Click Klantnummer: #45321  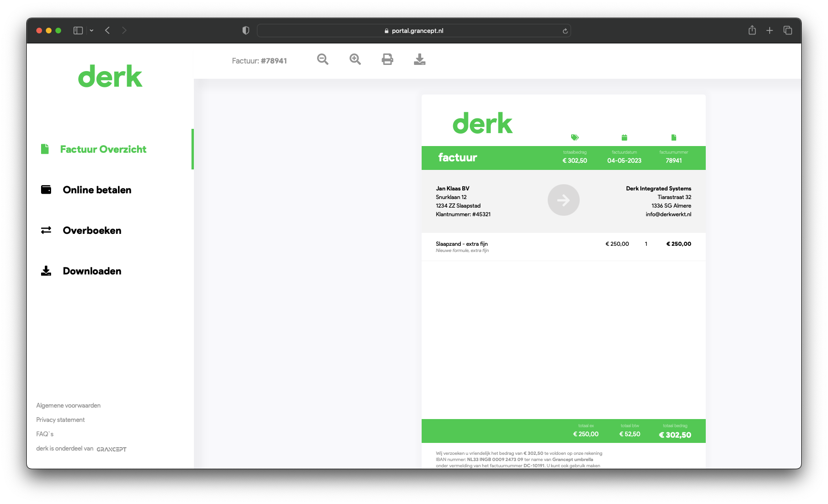coord(463,214)
